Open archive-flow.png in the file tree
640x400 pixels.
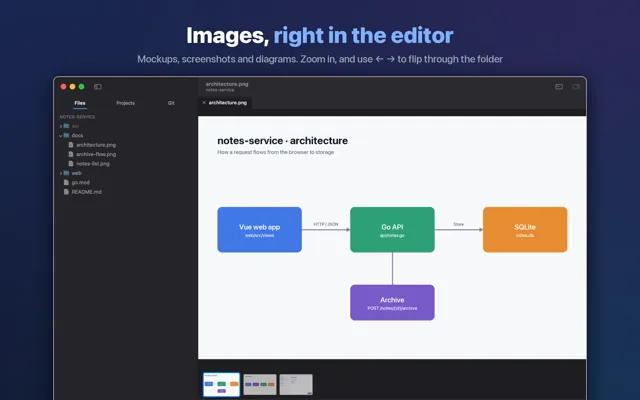point(96,154)
